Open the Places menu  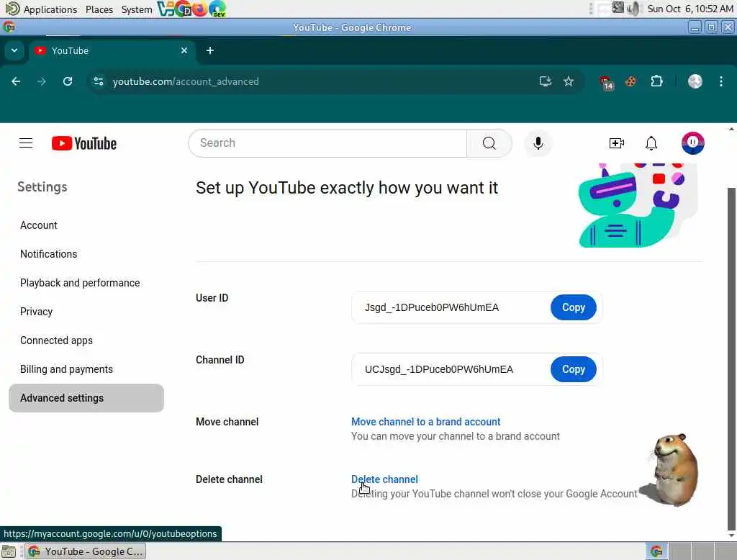point(99,9)
